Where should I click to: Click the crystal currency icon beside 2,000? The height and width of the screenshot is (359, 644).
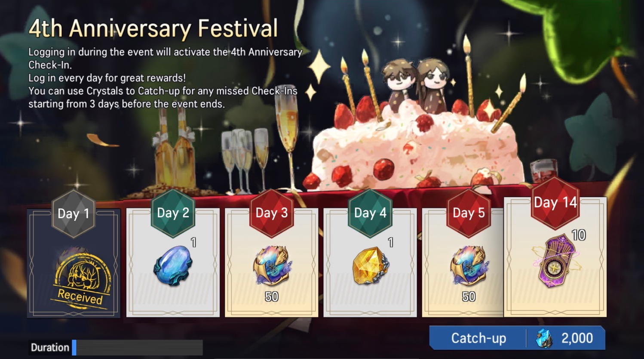click(x=544, y=338)
